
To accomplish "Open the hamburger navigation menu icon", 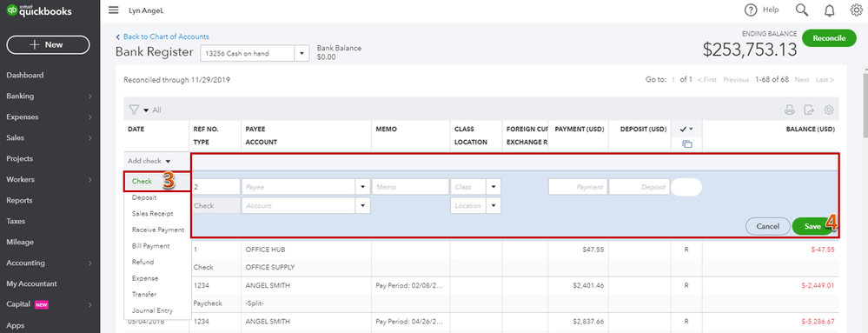I will [114, 10].
